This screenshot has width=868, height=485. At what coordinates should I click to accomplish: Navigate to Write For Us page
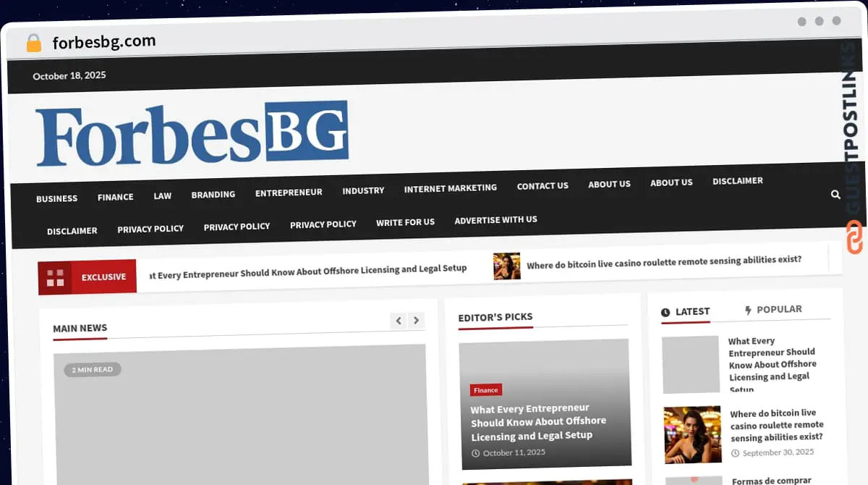(x=405, y=222)
